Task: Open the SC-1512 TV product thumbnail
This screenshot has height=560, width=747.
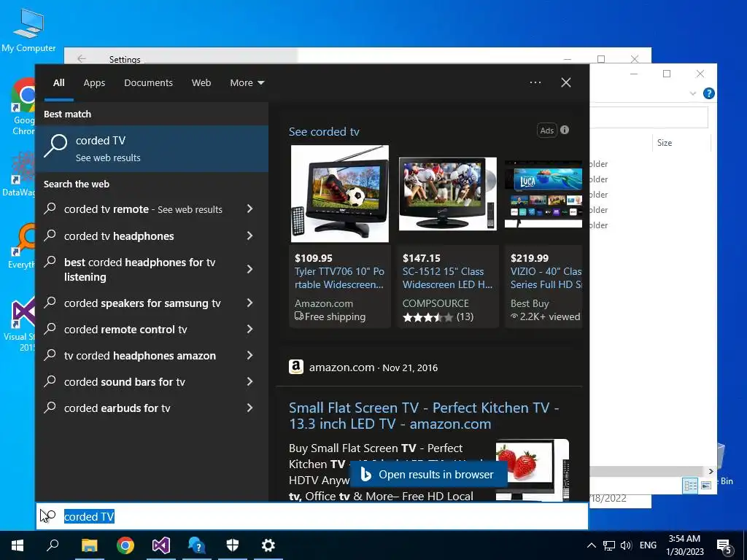Action: tap(448, 194)
